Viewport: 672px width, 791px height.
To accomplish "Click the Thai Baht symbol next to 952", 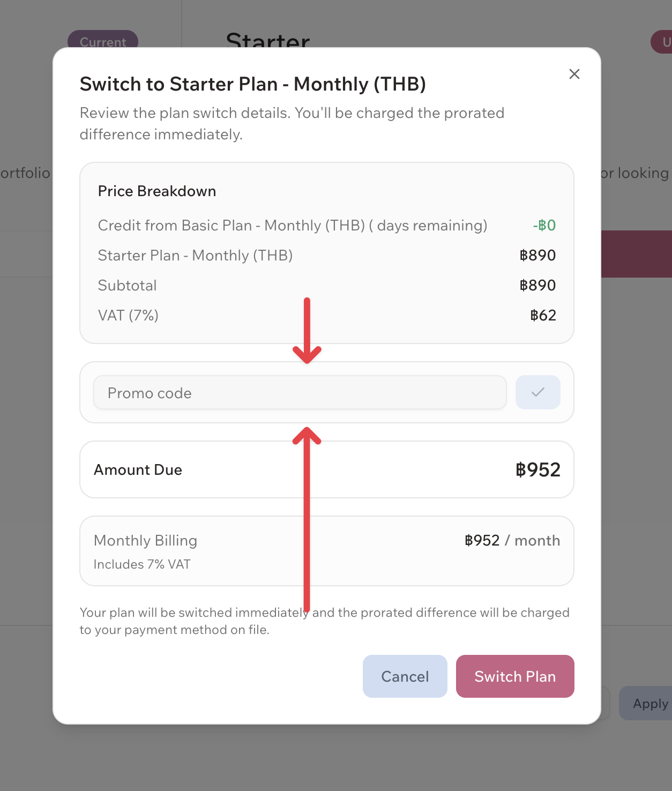I will click(x=521, y=469).
